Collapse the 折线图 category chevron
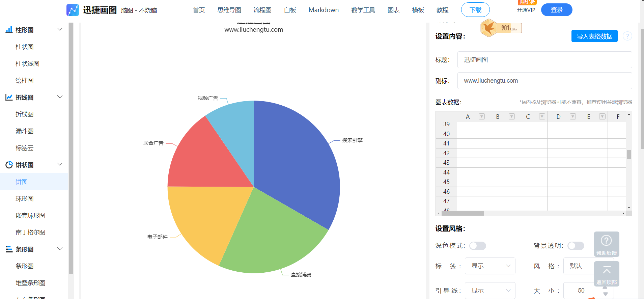Image resolution: width=644 pixels, height=299 pixels. pyautogui.click(x=60, y=97)
